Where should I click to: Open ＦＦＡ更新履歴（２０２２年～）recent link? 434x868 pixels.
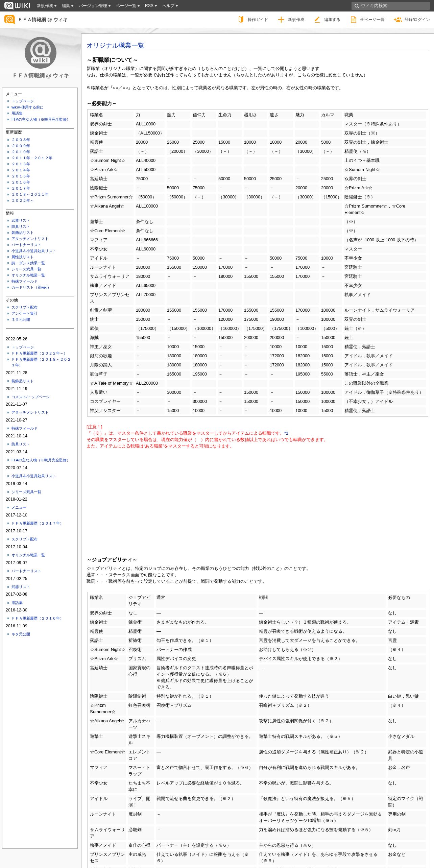click(39, 353)
